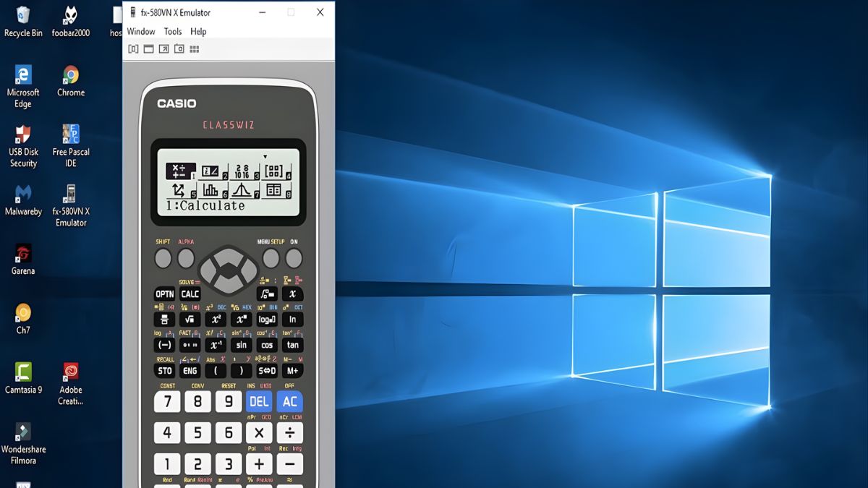This screenshot has width=868, height=488.
Task: Click number key 1
Action: (167, 463)
